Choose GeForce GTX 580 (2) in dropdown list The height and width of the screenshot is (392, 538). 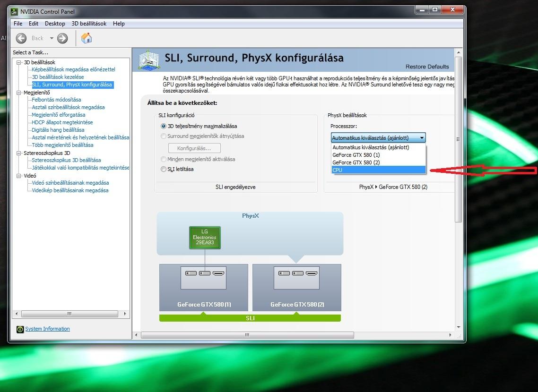379,162
